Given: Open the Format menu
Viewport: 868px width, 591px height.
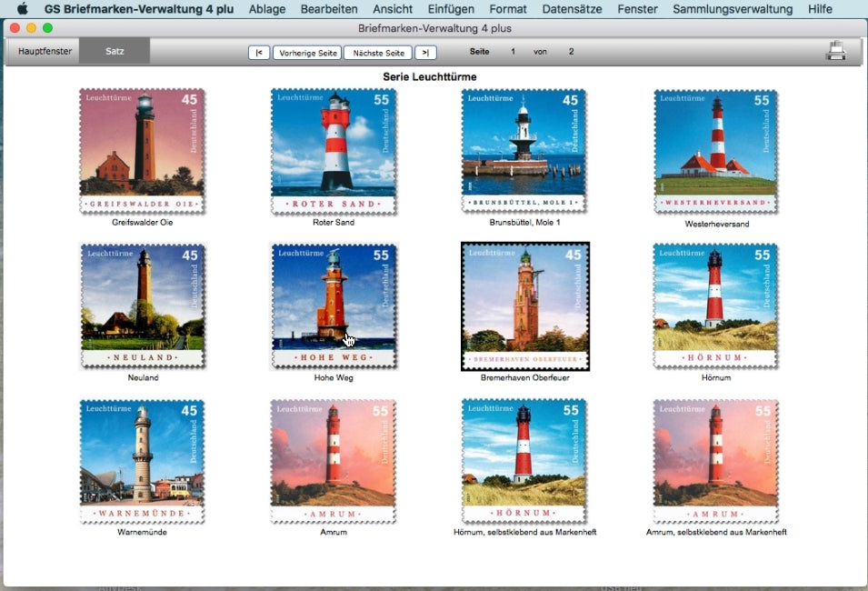Looking at the screenshot, I should tap(508, 9).
